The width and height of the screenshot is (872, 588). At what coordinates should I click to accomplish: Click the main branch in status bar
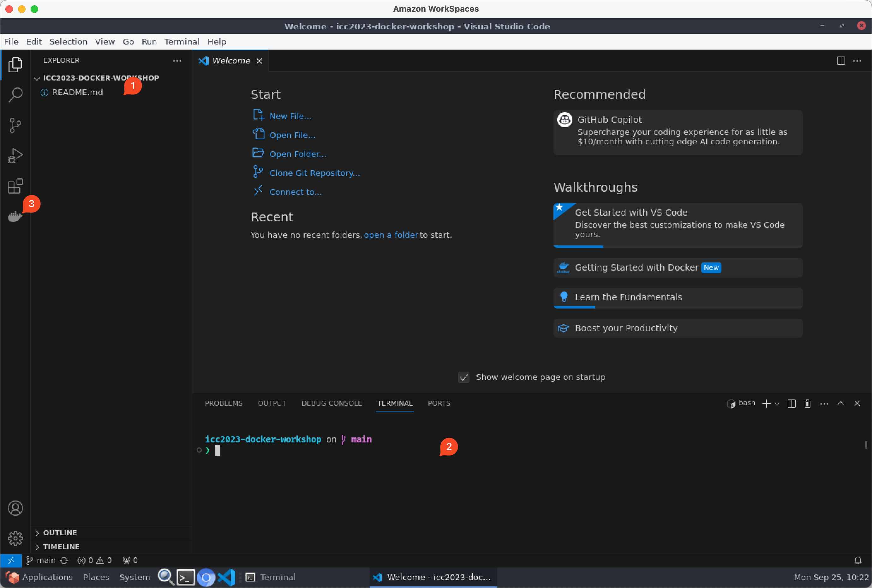click(41, 560)
